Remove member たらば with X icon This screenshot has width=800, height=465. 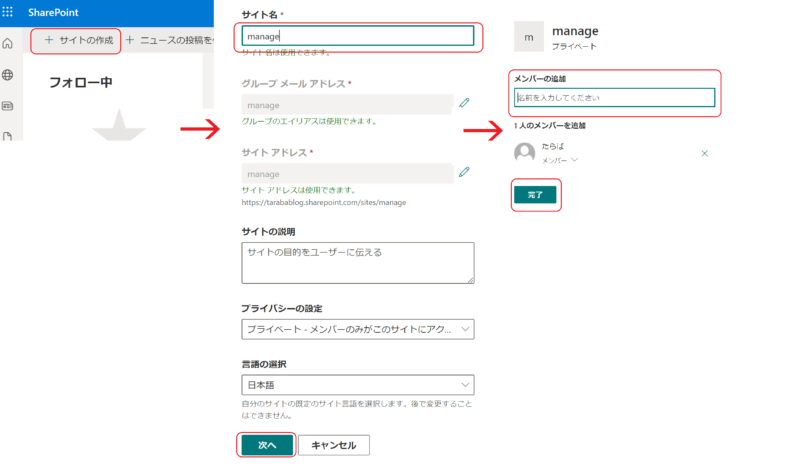[x=705, y=153]
